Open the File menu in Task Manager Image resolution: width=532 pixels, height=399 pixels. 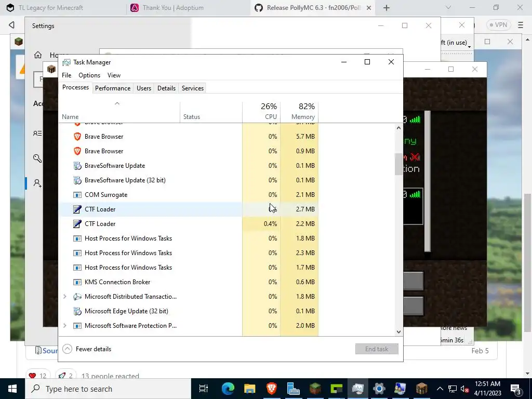(66, 75)
